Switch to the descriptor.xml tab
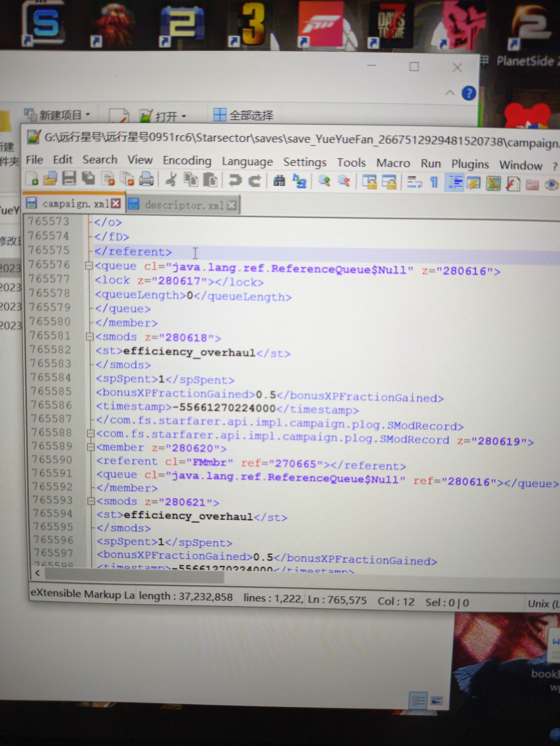This screenshot has height=746, width=560. click(x=184, y=205)
